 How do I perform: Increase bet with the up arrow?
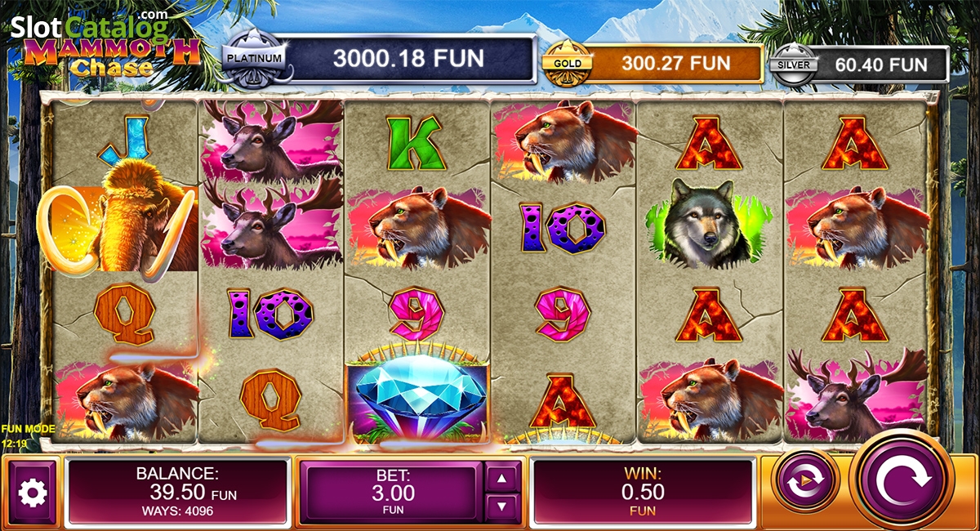pos(502,477)
